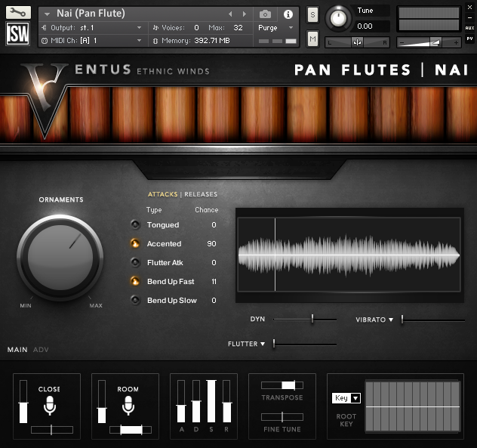Go to previous instrument with left arrow

pos(230,14)
